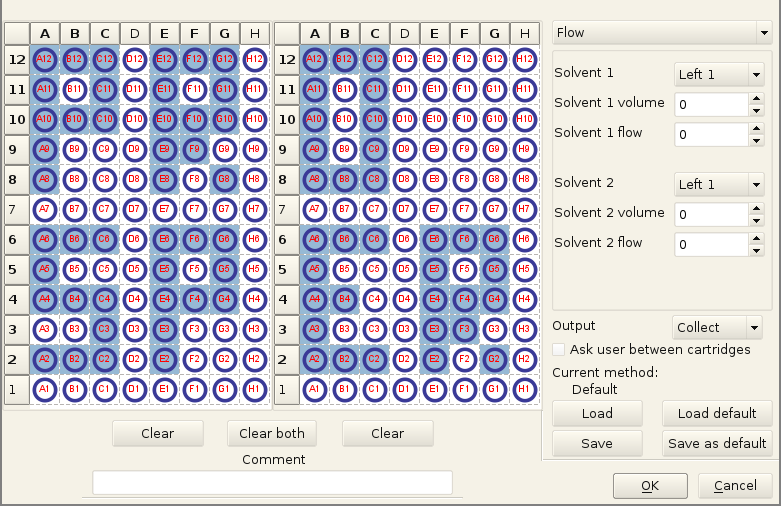
Task: Select well H1 in the left plate
Action: pos(255,389)
